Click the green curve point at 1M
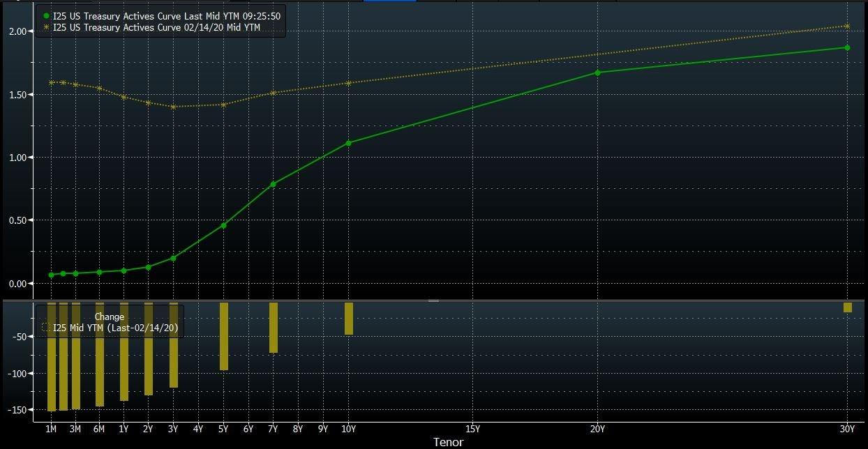This screenshot has width=868, height=449. pos(51,275)
